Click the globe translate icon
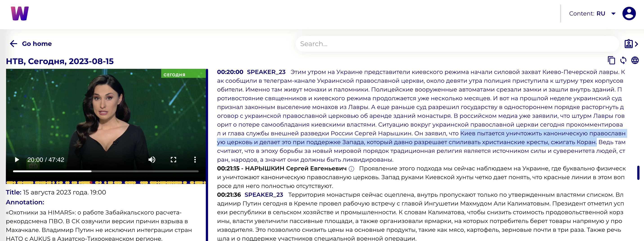Viewport: 644px width, 241px height. [x=635, y=60]
